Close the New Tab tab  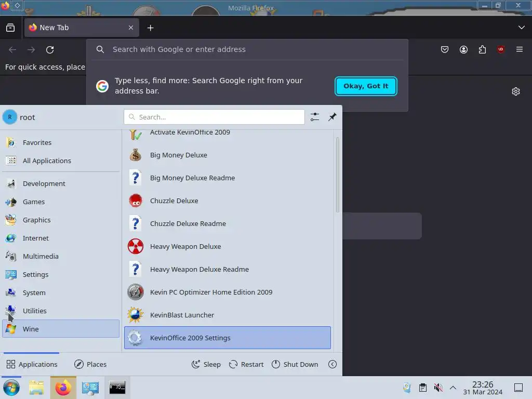point(131,28)
